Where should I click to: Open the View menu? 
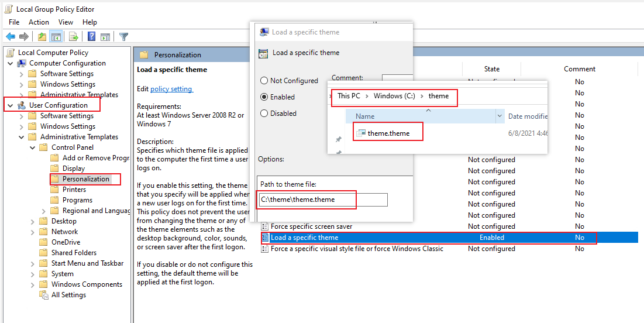[x=66, y=22]
